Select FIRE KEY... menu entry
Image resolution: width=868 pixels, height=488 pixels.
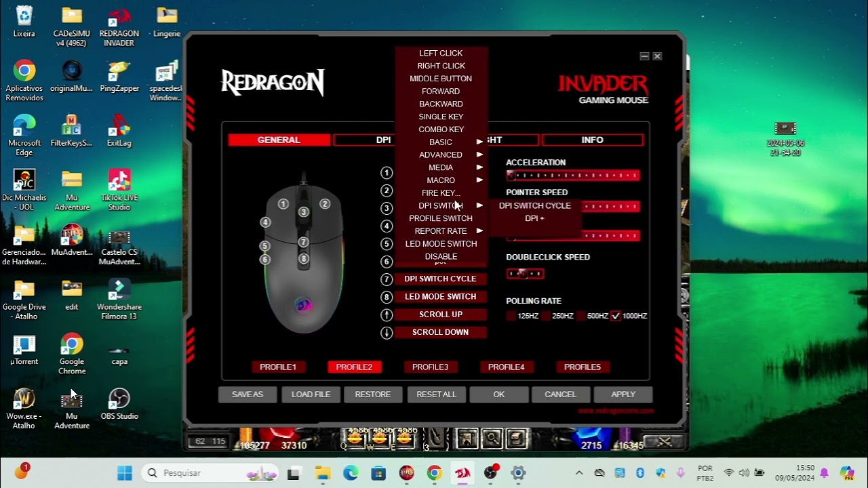click(x=441, y=193)
